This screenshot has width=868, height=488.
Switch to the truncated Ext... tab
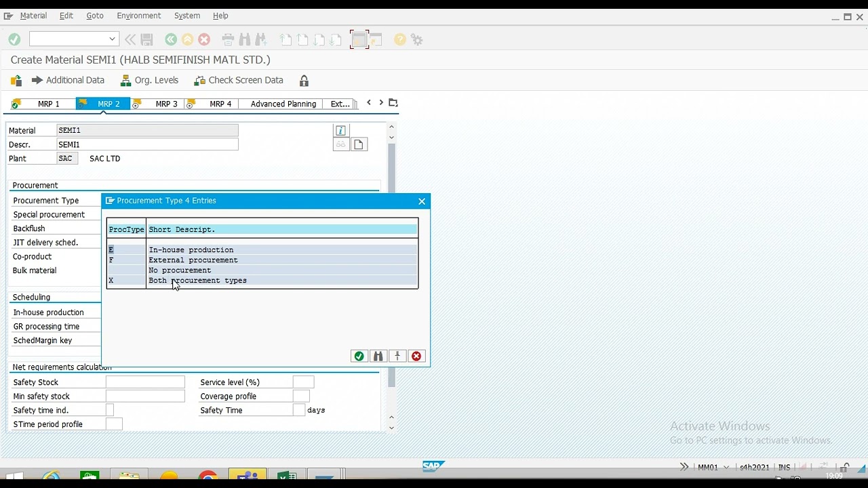pyautogui.click(x=340, y=104)
